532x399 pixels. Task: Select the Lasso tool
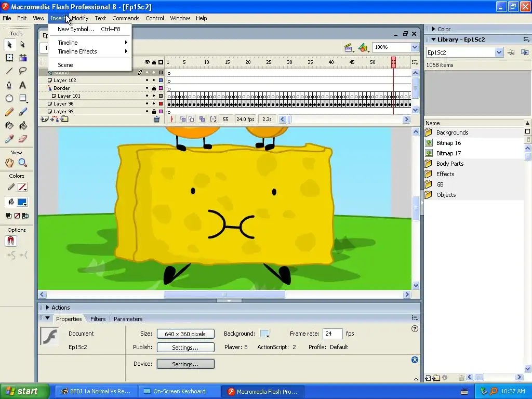(23, 71)
